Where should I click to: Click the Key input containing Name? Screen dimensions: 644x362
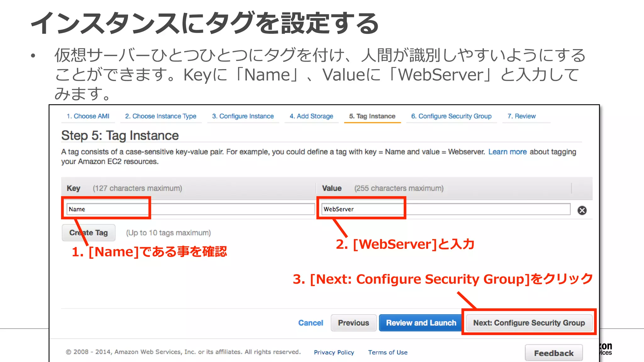tap(190, 209)
